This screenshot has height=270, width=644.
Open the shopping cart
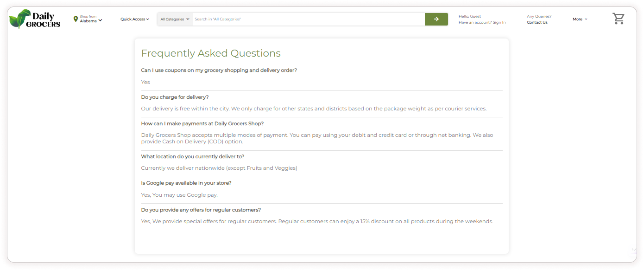coord(618,19)
